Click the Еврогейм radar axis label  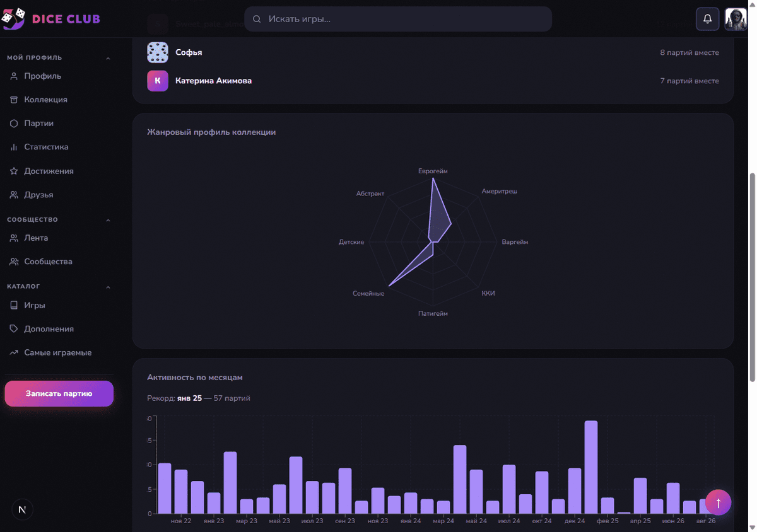click(x=433, y=171)
